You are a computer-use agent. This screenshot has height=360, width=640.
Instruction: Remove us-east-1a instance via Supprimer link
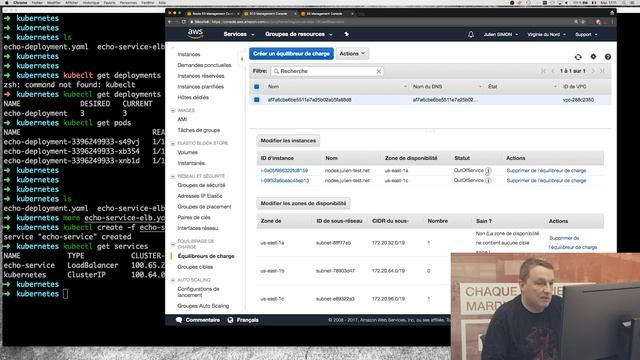point(546,171)
